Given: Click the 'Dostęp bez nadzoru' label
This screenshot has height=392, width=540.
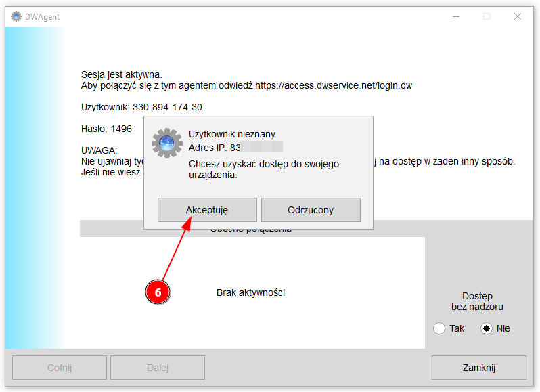Looking at the screenshot, I should [477, 301].
